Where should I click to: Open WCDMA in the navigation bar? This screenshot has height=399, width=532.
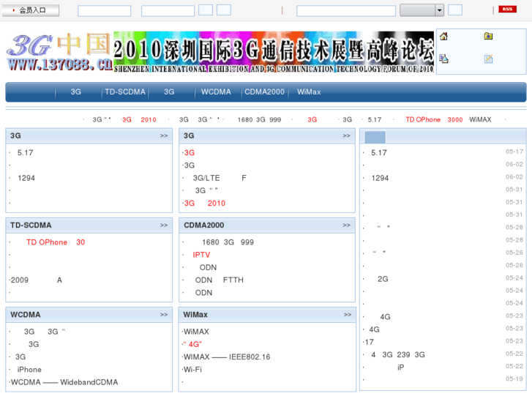tap(216, 92)
